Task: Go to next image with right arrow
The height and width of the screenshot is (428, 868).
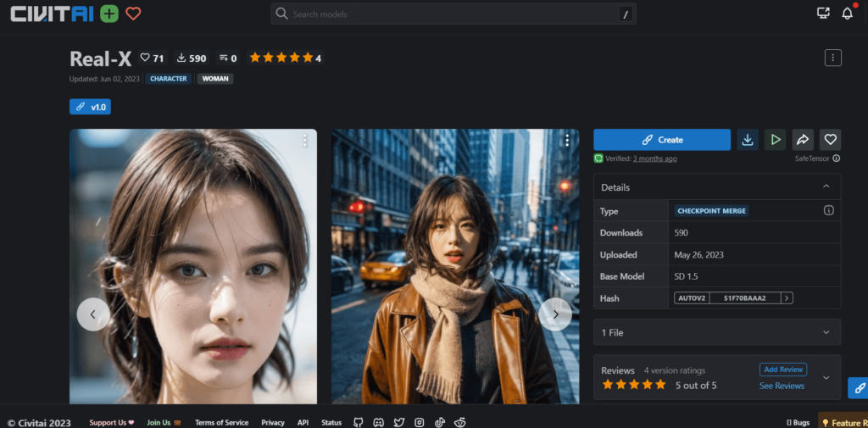Action: click(x=555, y=314)
